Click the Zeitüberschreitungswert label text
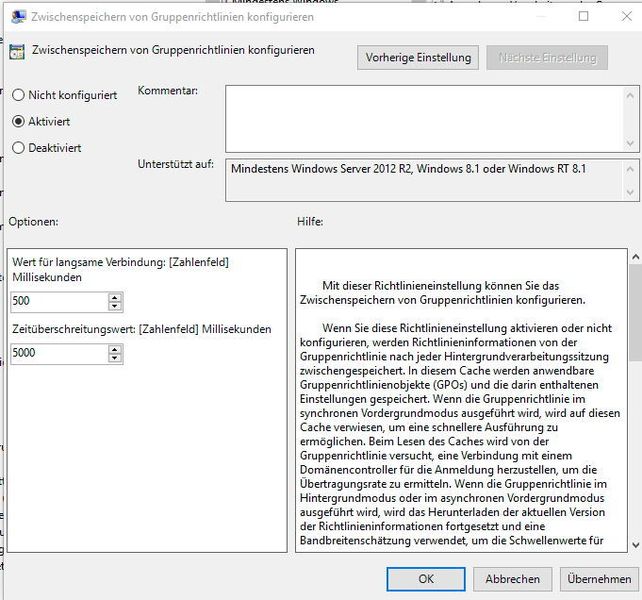The width and height of the screenshot is (642, 600). click(x=142, y=329)
